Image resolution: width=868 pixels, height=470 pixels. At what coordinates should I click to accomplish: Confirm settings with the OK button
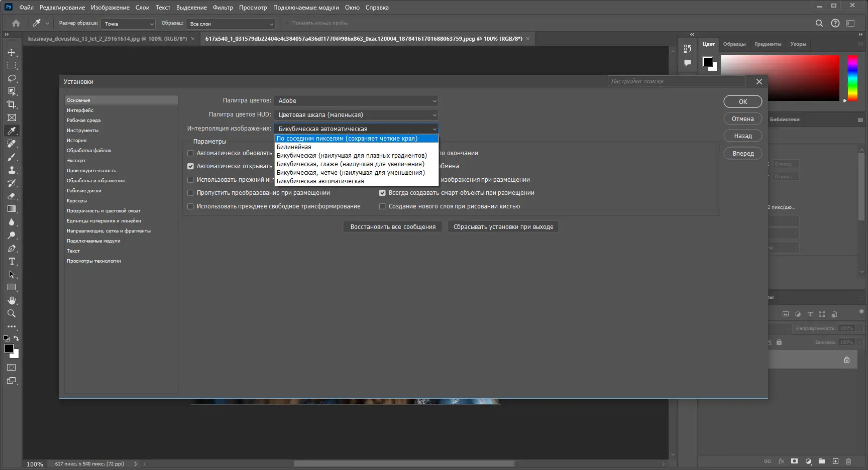(x=743, y=102)
